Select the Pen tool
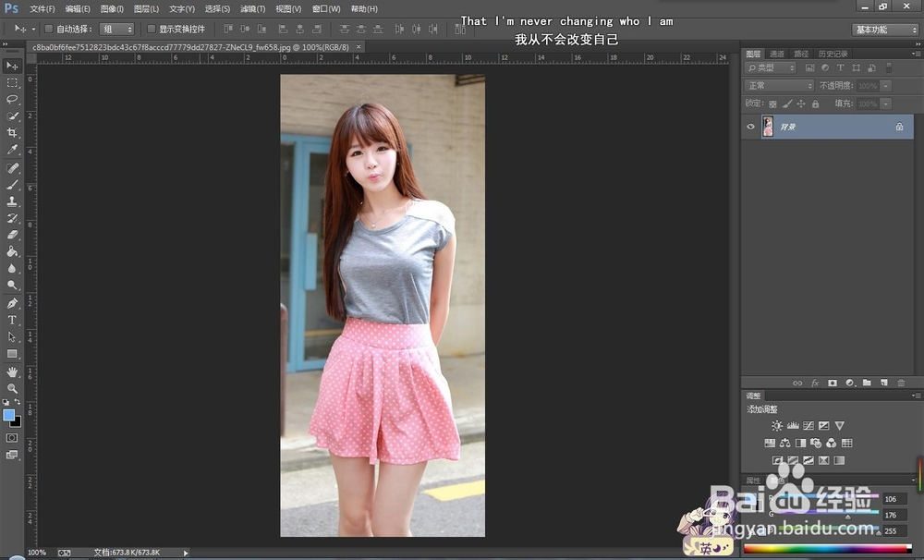 [12, 304]
